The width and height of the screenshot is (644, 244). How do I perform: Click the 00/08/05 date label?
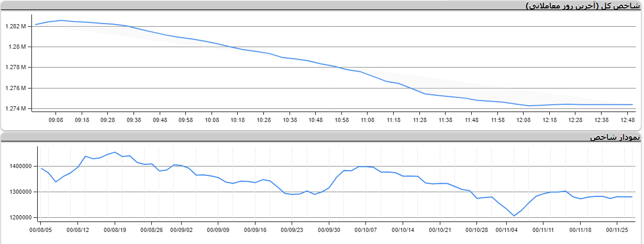click(40, 229)
